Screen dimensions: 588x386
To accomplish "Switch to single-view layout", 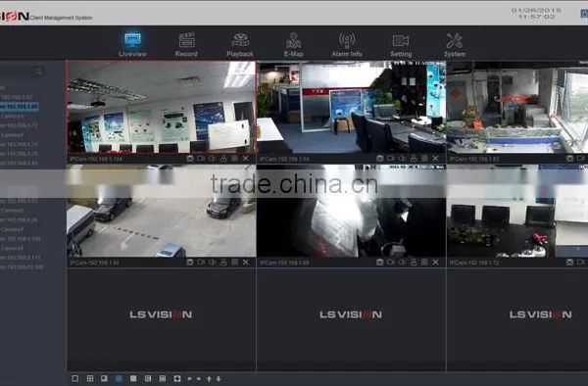I will 75,378.
